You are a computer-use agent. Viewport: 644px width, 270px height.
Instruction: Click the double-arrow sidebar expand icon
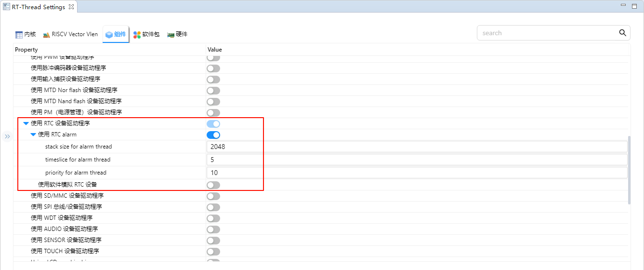click(7, 136)
